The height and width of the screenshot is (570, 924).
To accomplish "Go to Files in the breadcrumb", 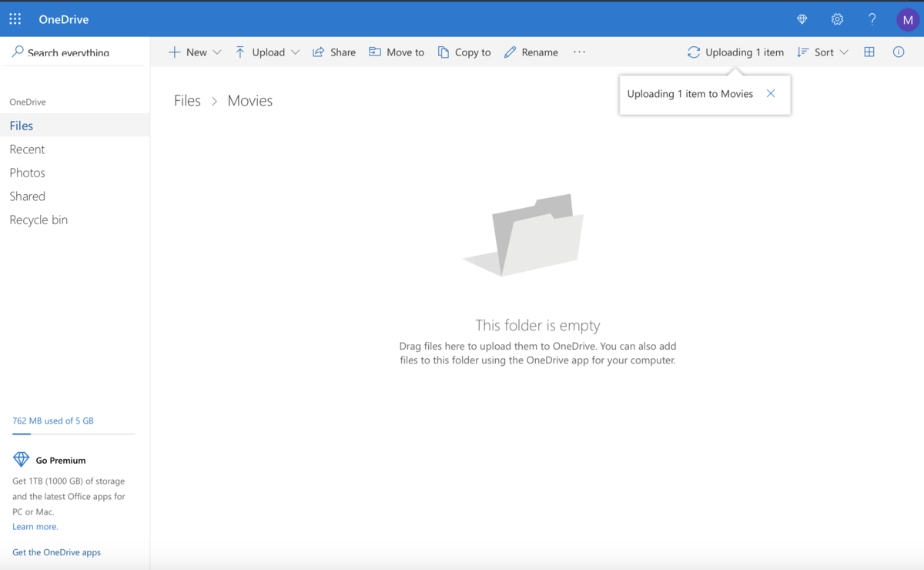I will coord(187,101).
